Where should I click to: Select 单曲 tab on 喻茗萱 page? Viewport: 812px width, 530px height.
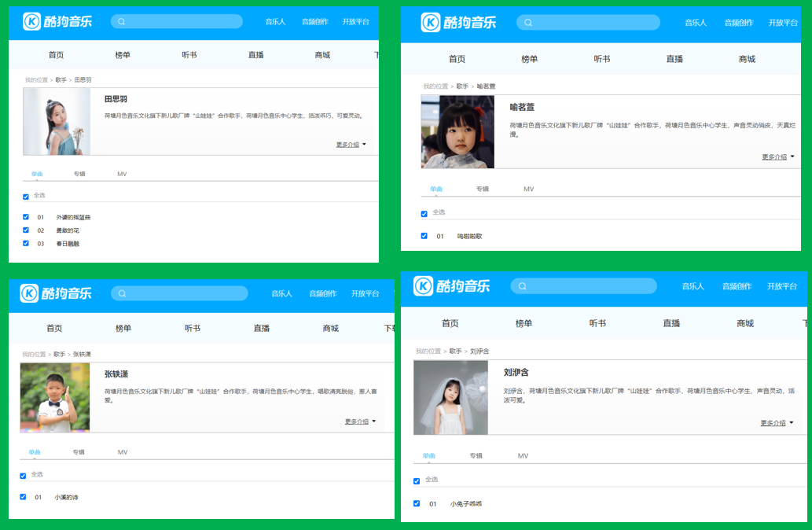tap(436, 189)
